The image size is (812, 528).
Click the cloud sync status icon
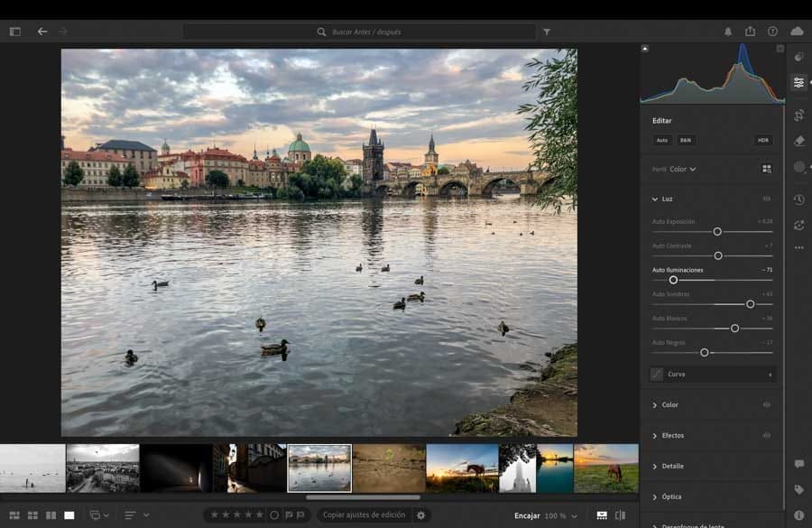click(x=797, y=32)
